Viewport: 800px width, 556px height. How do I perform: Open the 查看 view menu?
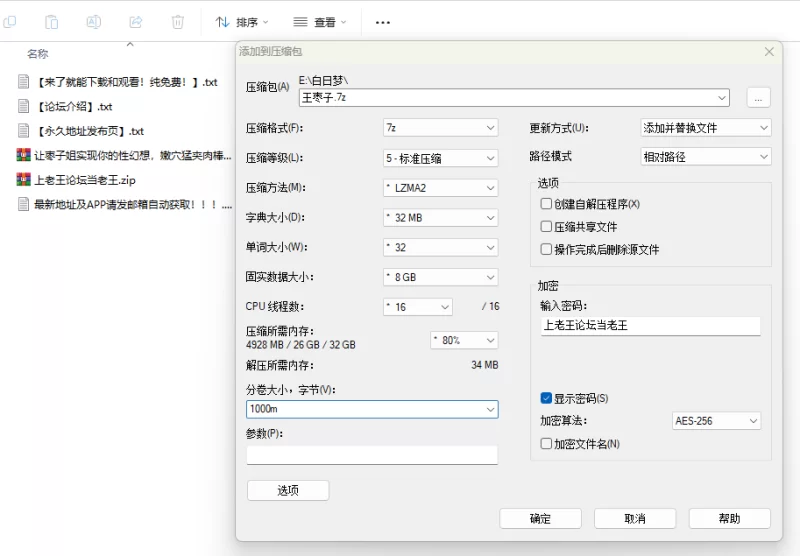tap(320, 21)
